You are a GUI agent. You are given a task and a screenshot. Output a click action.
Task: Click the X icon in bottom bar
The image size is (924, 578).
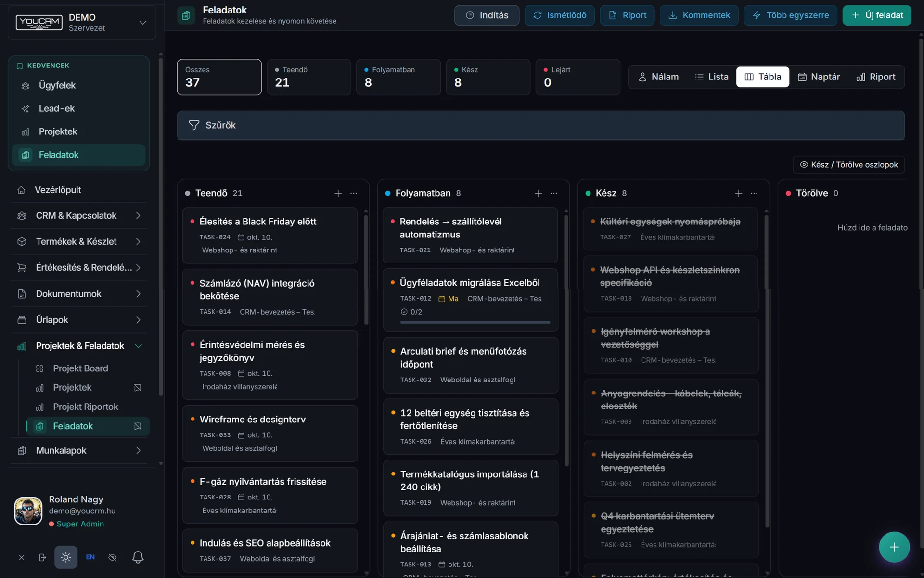pyautogui.click(x=22, y=557)
